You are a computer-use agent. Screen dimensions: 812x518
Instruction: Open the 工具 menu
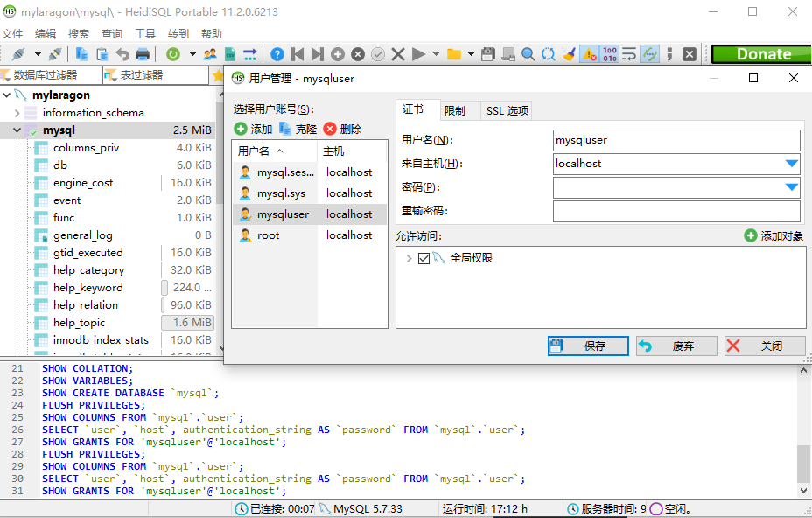coord(145,33)
